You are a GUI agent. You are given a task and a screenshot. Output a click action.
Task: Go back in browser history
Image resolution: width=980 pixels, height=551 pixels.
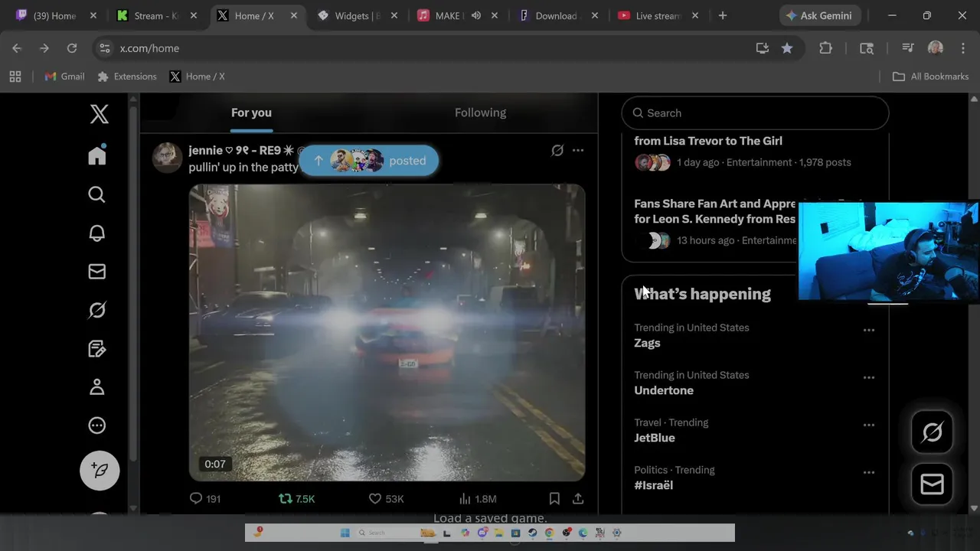tap(17, 48)
